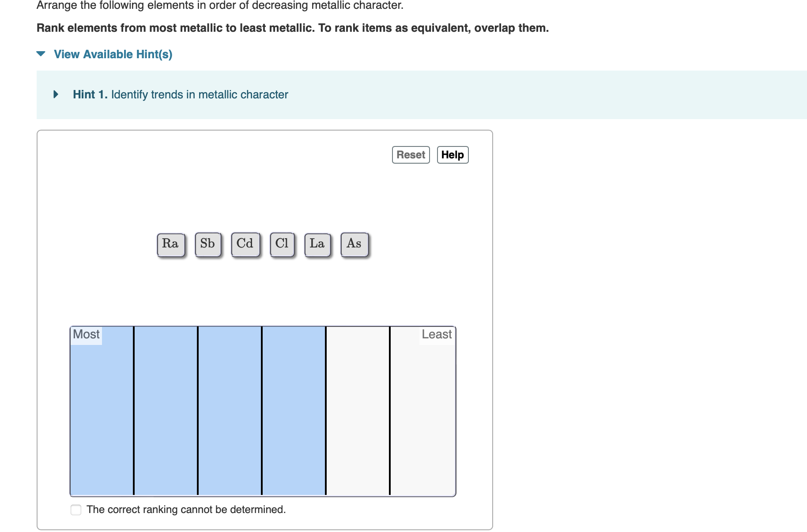The image size is (807, 532).
Task: Select the Ra element tile
Action: pos(170,244)
